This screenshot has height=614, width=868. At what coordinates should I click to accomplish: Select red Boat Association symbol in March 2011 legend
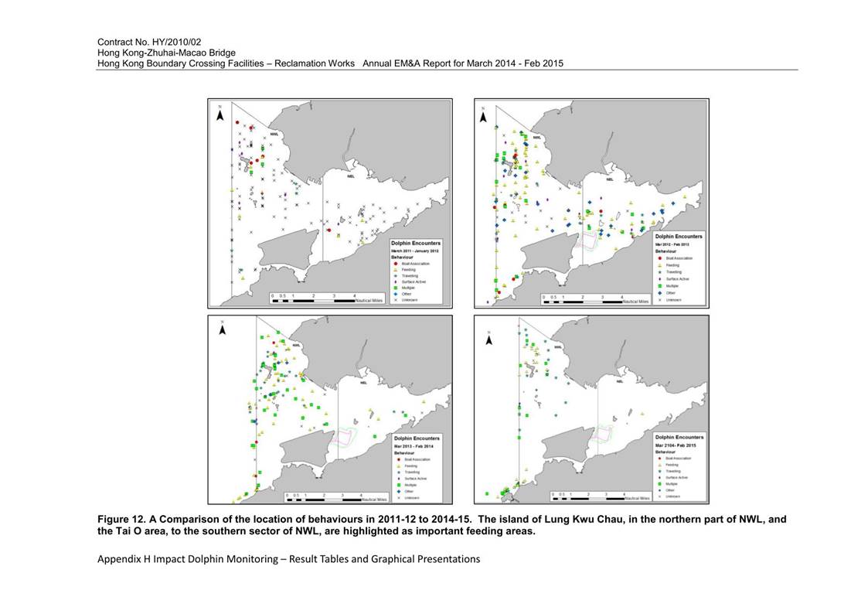[x=395, y=264]
